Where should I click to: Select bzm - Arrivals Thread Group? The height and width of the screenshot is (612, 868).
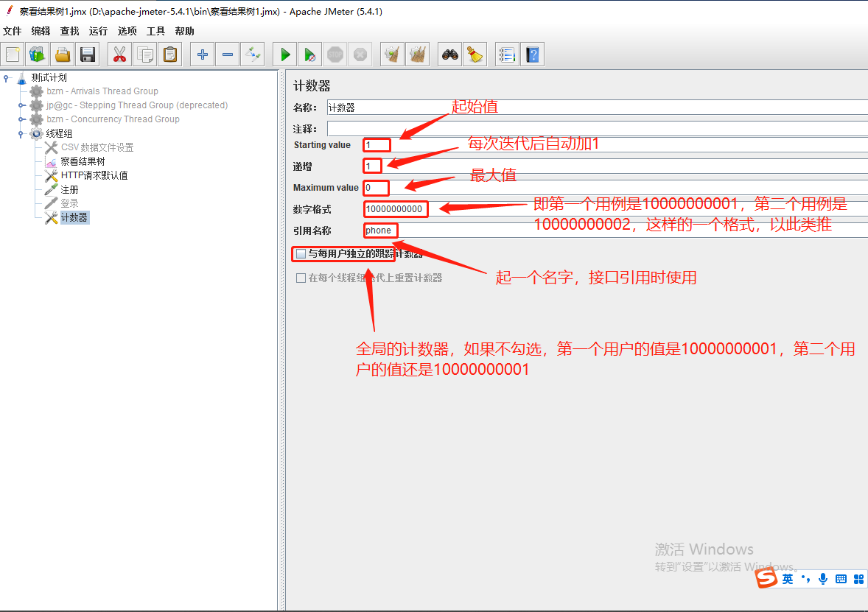tap(102, 91)
